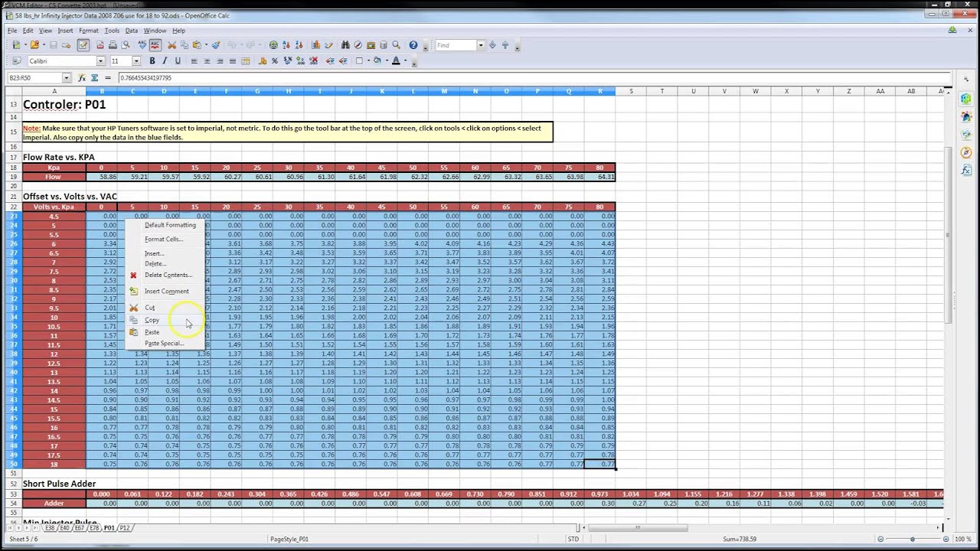The image size is (980, 551).
Task: Open OpenOffice Help question mark icon
Action: click(x=413, y=45)
